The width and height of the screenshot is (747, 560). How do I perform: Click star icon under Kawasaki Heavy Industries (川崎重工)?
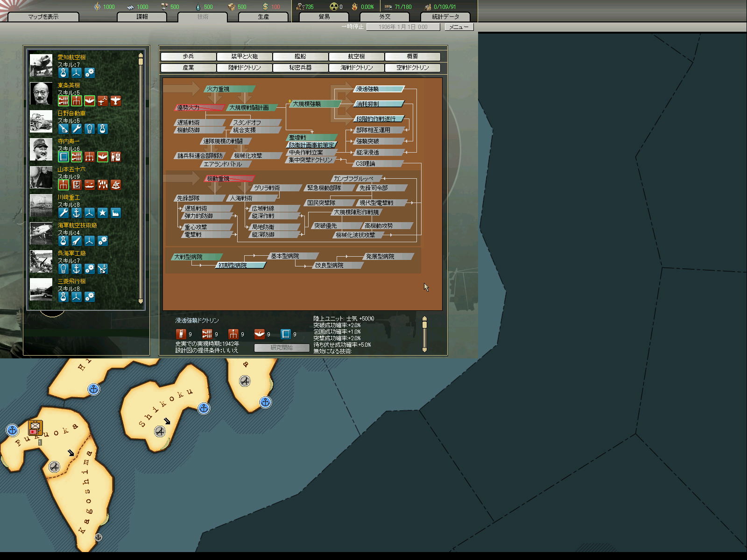pyautogui.click(x=103, y=213)
